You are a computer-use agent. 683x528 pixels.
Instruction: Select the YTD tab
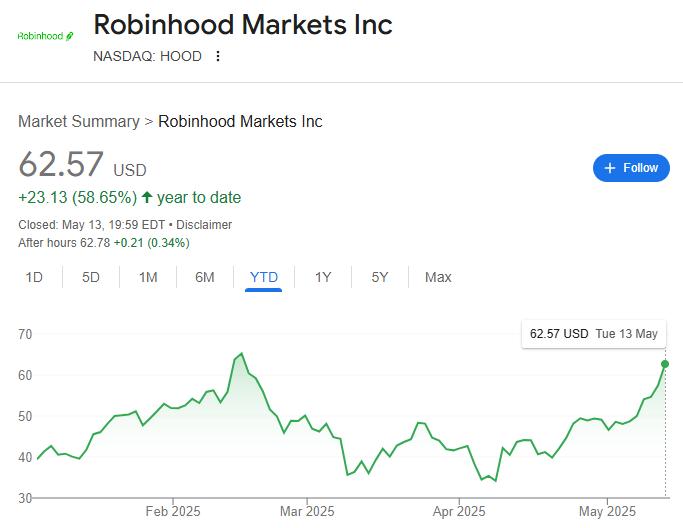click(x=264, y=277)
